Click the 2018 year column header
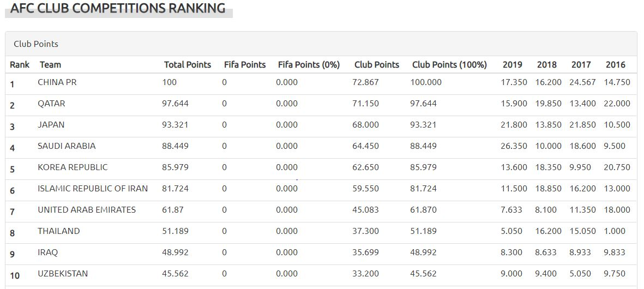 coord(546,65)
